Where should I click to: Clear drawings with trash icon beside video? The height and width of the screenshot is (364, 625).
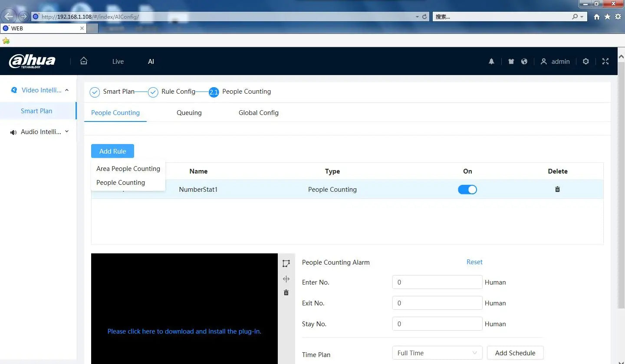click(286, 293)
